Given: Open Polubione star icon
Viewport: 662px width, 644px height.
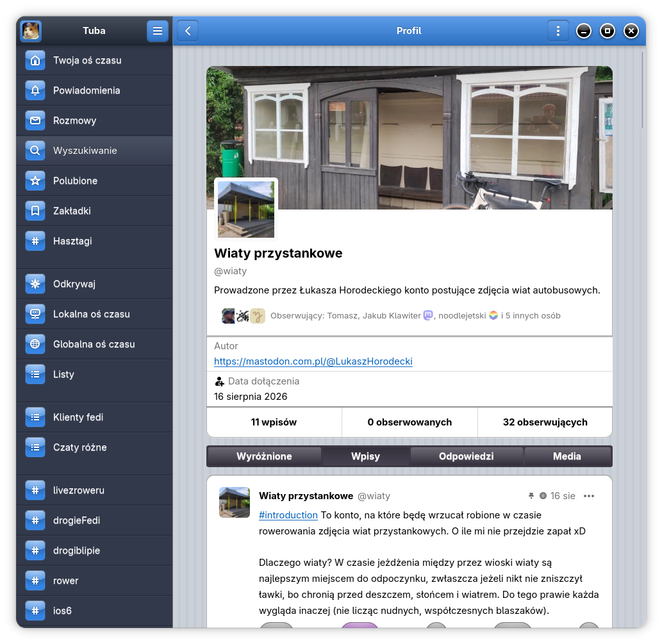Looking at the screenshot, I should 35,181.
